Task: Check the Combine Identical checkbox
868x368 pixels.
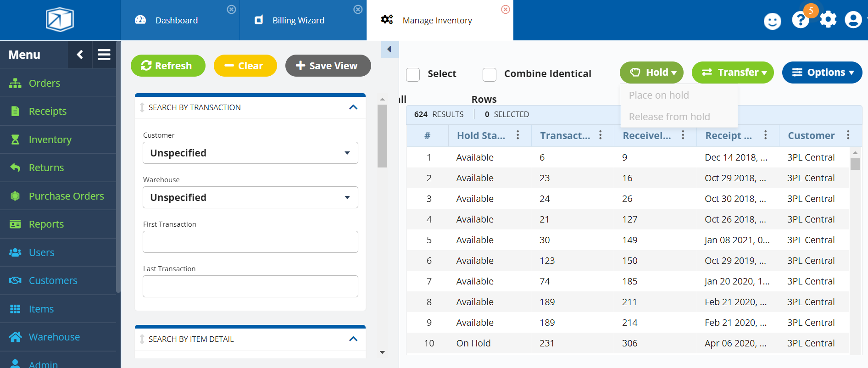Action: [490, 74]
